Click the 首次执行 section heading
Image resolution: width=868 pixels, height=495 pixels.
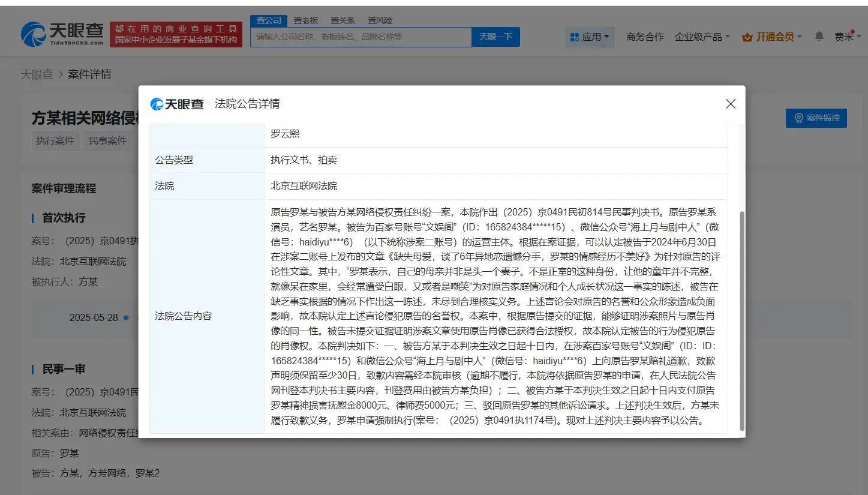64,218
